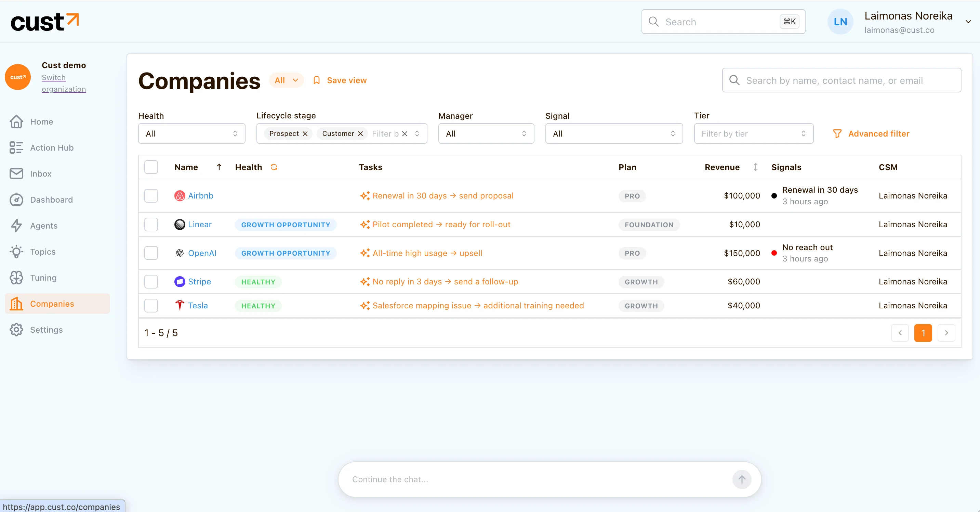Open the OpenAI company link

(202, 253)
